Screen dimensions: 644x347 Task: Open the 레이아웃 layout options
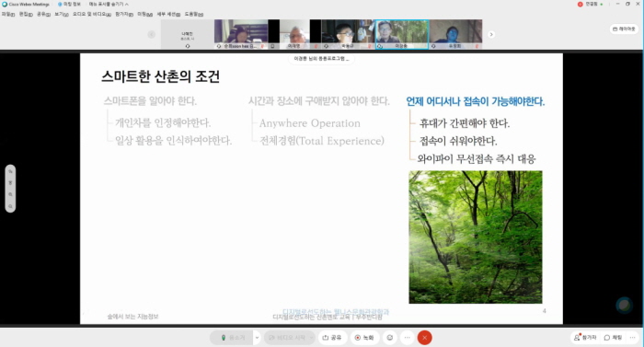[624, 29]
